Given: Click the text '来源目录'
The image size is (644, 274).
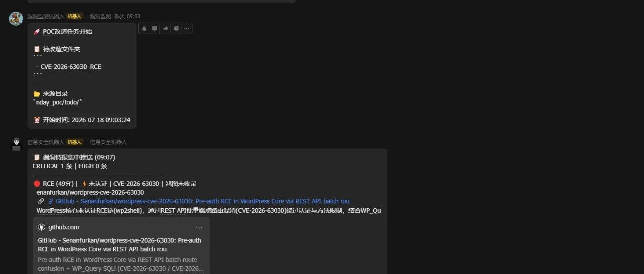Looking at the screenshot, I should point(55,94).
